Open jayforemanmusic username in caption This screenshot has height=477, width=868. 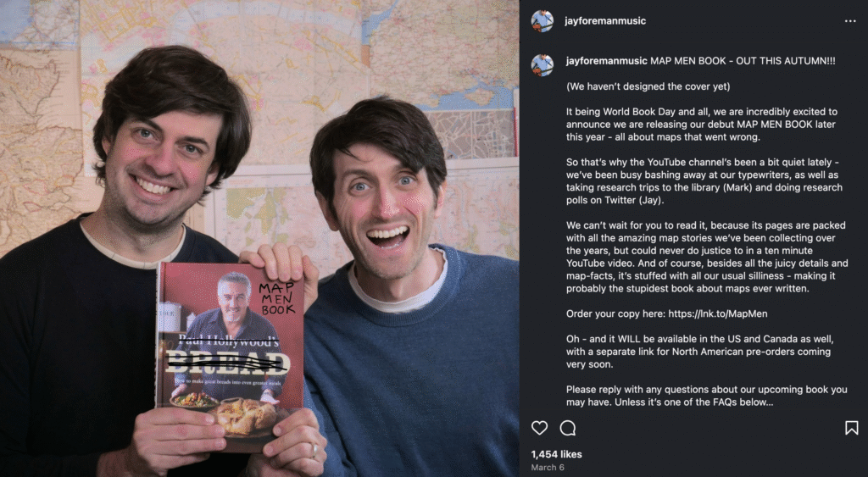[607, 61]
